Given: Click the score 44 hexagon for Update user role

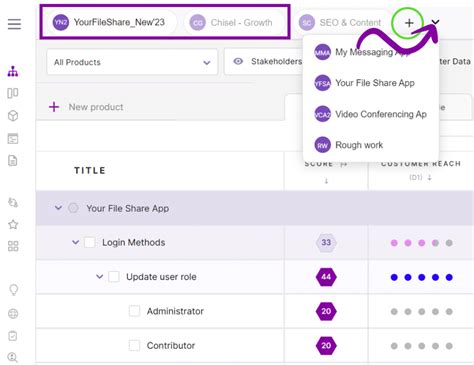Looking at the screenshot, I should (x=326, y=277).
